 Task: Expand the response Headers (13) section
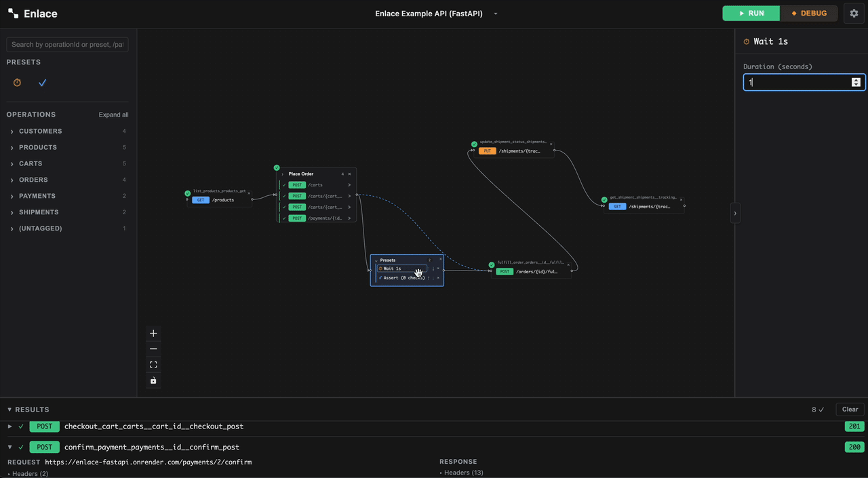pyautogui.click(x=462, y=473)
